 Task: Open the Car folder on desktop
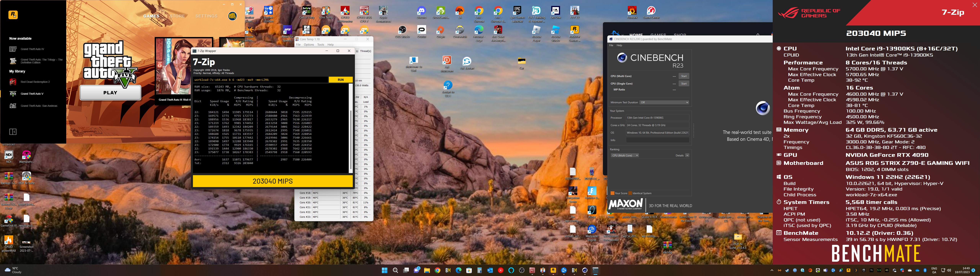(522, 63)
